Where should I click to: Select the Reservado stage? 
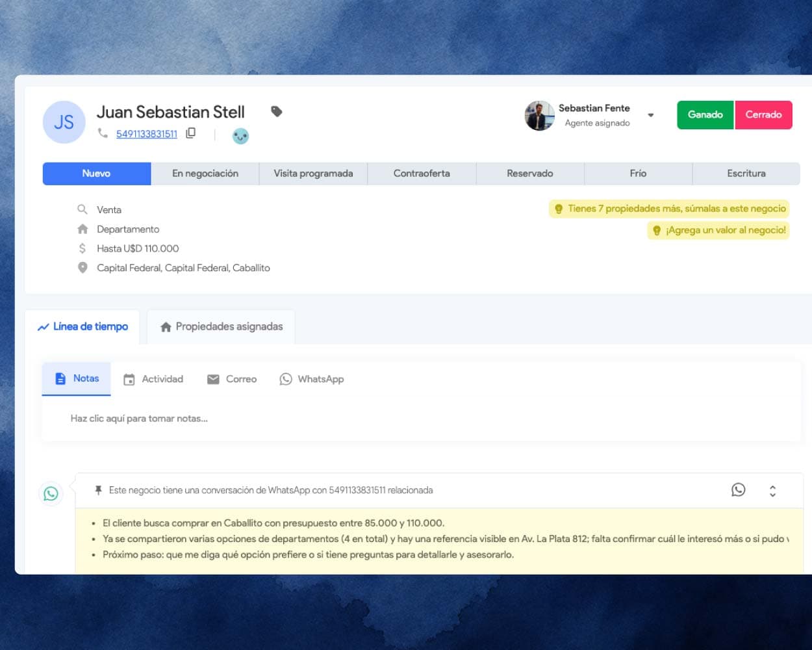[x=530, y=174]
